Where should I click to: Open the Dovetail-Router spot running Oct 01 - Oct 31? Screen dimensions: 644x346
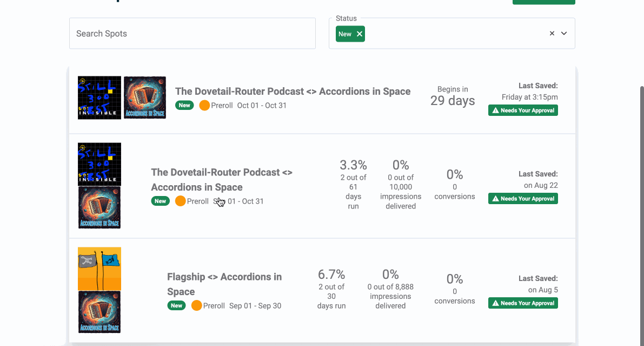coord(293,92)
